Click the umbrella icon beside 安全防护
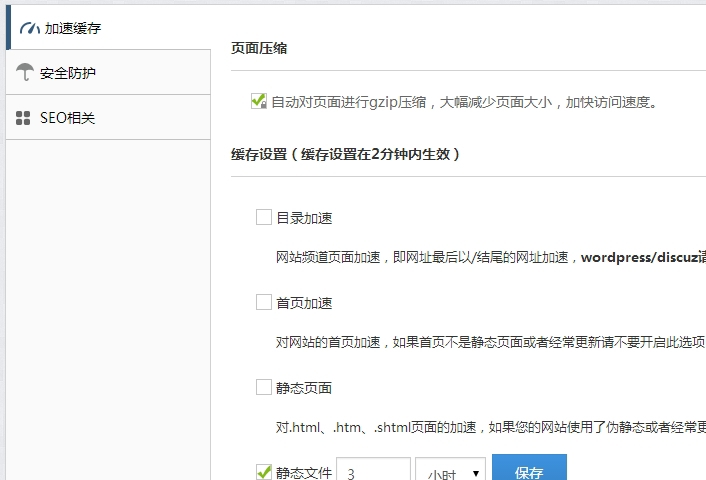 point(25,72)
